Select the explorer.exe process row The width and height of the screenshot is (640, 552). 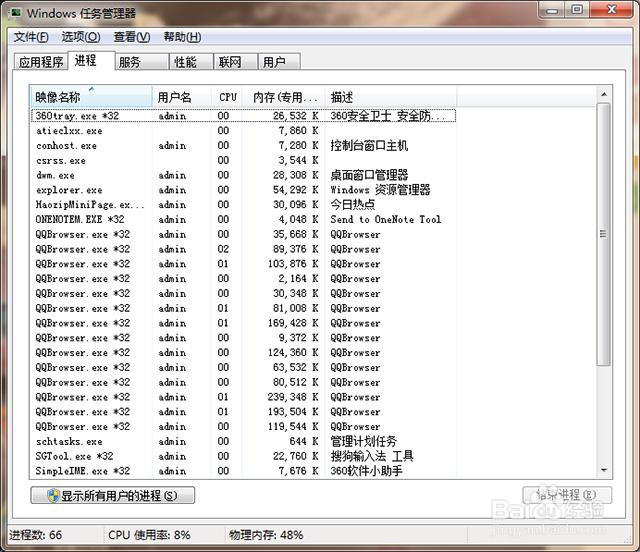[244, 190]
